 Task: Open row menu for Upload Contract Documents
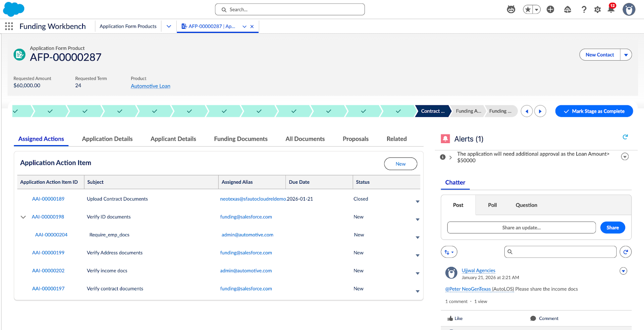point(417,201)
